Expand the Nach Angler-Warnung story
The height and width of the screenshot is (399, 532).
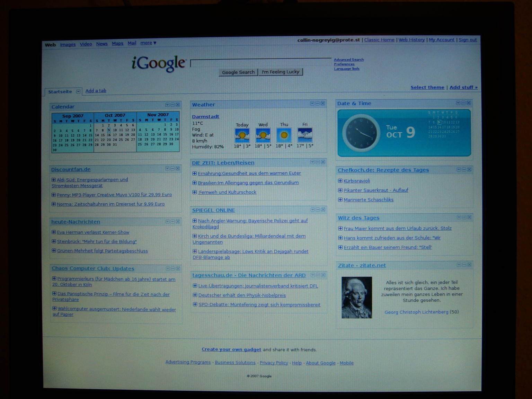[x=195, y=221]
